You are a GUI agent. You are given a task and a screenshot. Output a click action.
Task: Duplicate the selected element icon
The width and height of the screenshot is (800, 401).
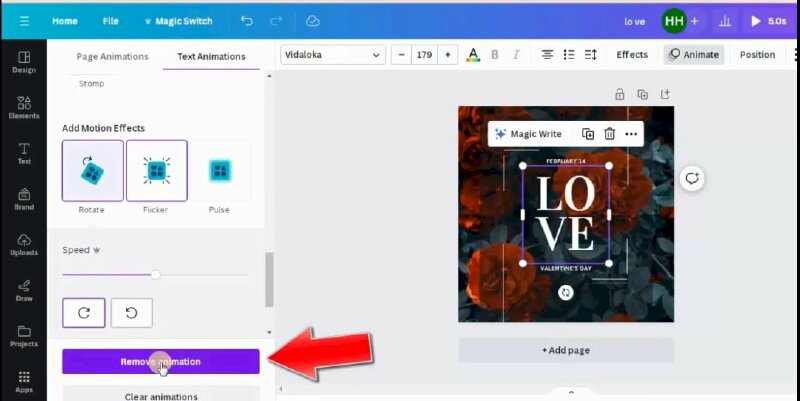pos(588,134)
